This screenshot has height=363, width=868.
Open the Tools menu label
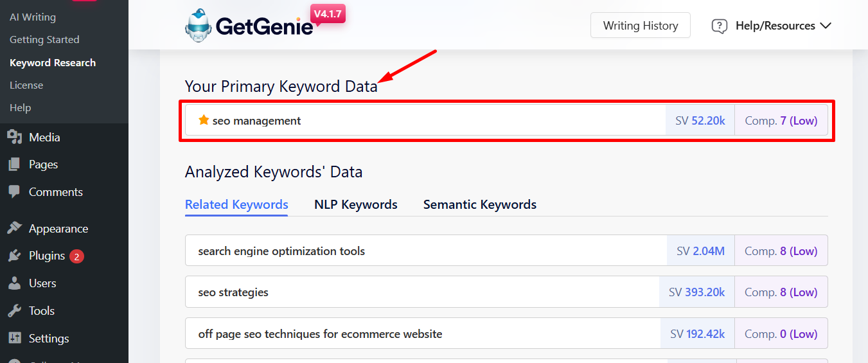pyautogui.click(x=42, y=311)
